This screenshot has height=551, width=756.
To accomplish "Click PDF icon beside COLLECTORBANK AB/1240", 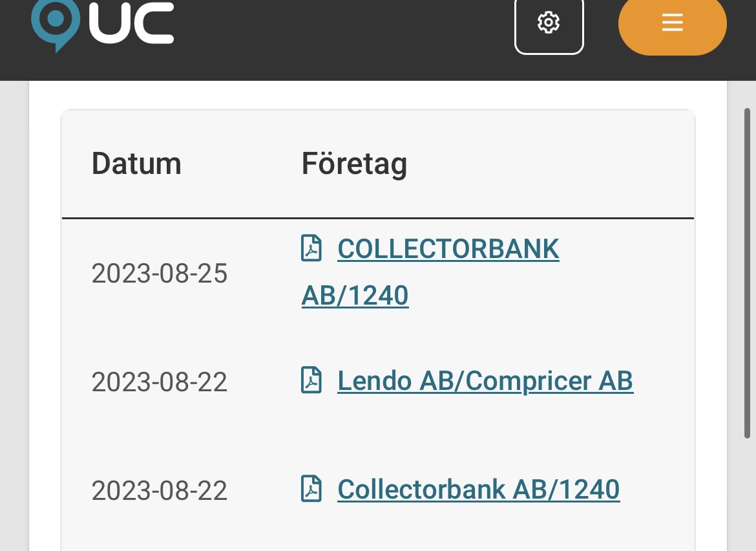I will coord(311,249).
